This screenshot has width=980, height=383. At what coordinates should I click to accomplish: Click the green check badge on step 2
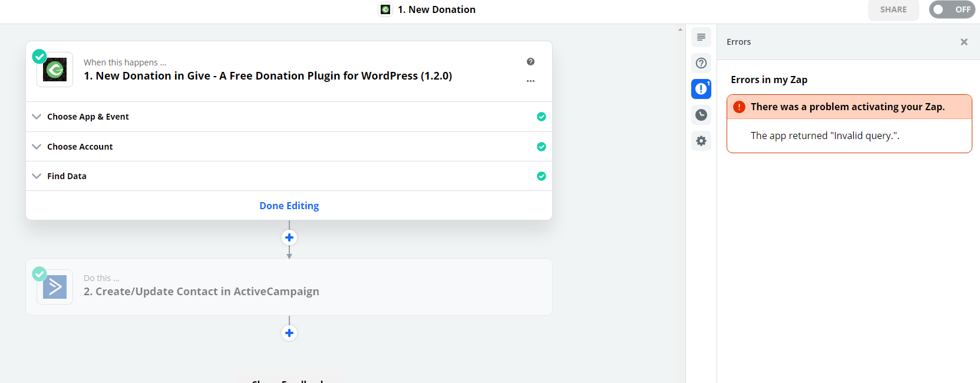click(x=39, y=274)
